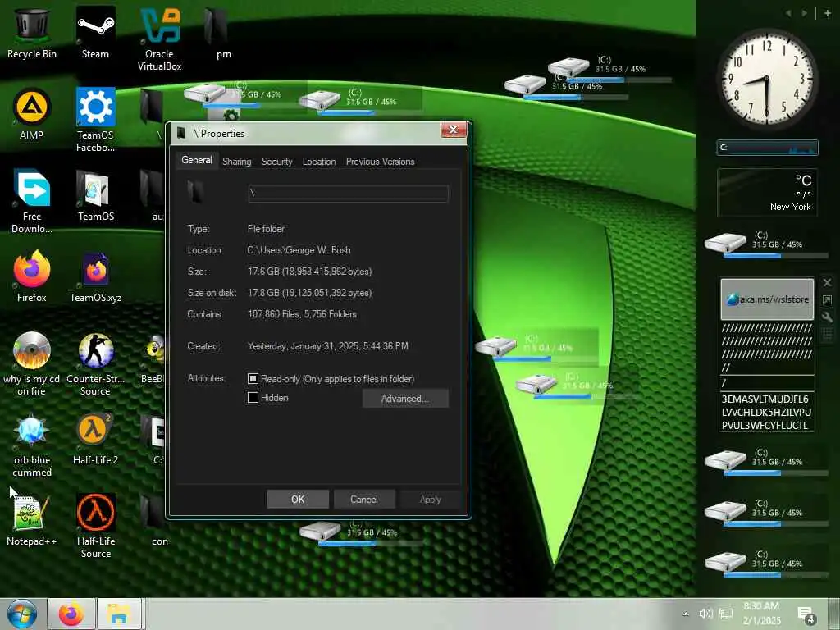The height and width of the screenshot is (630, 840).
Task: Launch Firefox from the desktop
Action: 32,276
